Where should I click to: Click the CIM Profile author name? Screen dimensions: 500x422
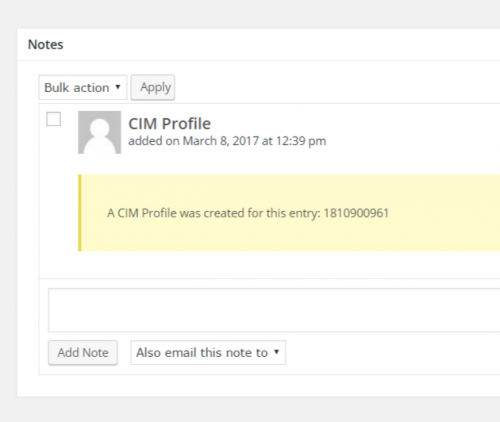pos(170,124)
